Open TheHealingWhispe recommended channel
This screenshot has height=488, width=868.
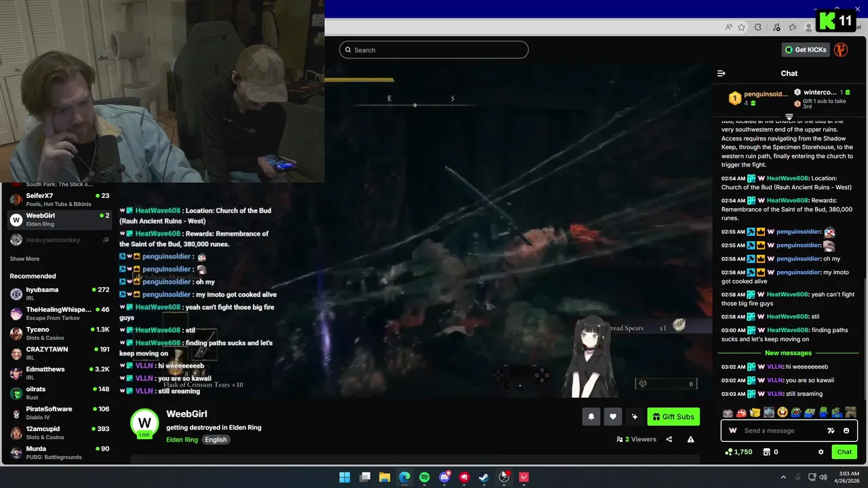coord(60,313)
